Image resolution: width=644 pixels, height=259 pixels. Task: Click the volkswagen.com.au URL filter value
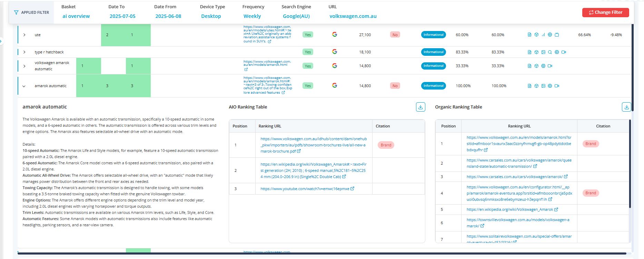pyautogui.click(x=353, y=16)
